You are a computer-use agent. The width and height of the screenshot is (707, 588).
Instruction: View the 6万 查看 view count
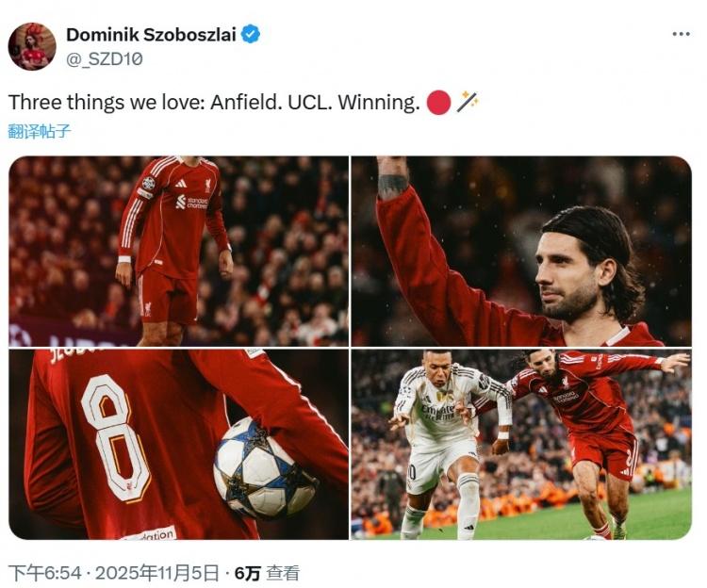click(x=267, y=574)
